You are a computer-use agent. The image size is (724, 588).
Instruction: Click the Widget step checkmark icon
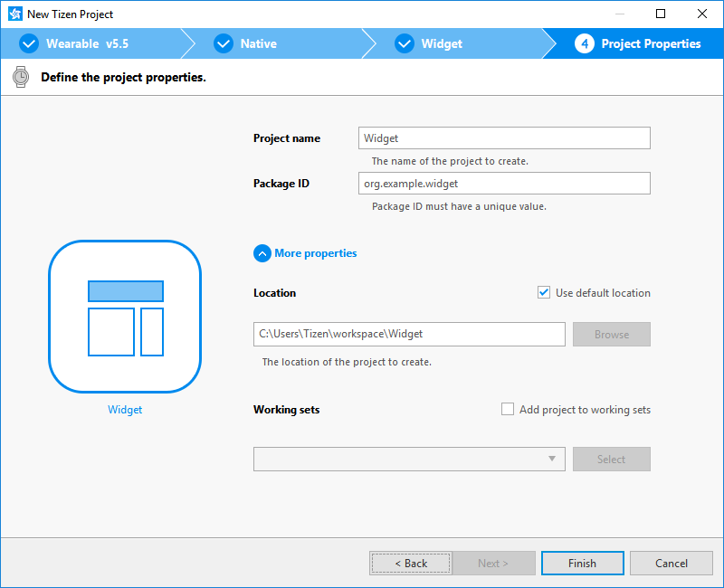pos(404,43)
